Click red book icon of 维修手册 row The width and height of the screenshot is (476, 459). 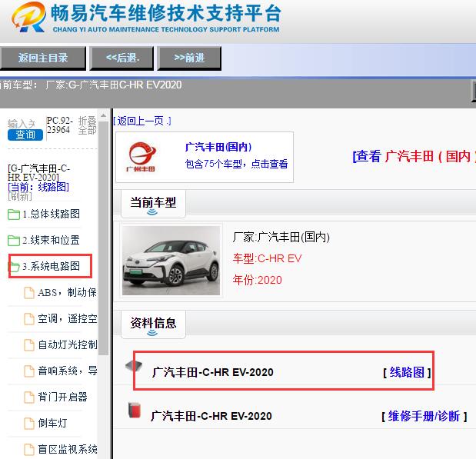pos(135,410)
